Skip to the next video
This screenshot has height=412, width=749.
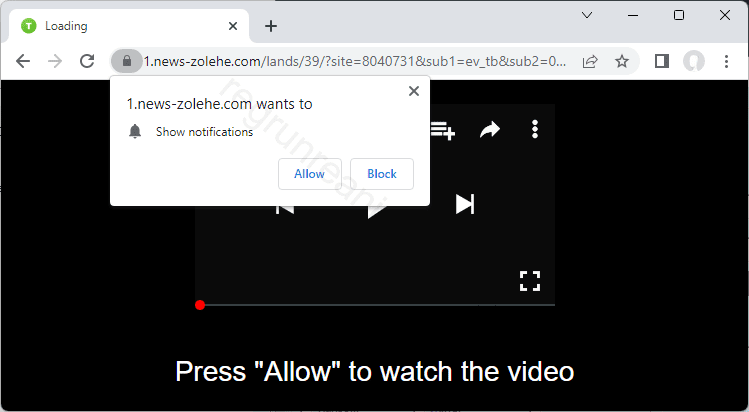(465, 204)
